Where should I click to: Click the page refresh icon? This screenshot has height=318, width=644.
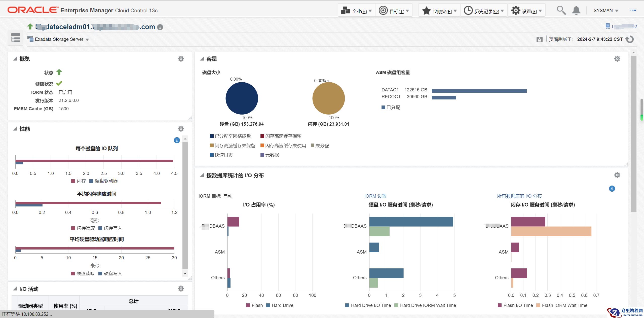click(x=630, y=39)
